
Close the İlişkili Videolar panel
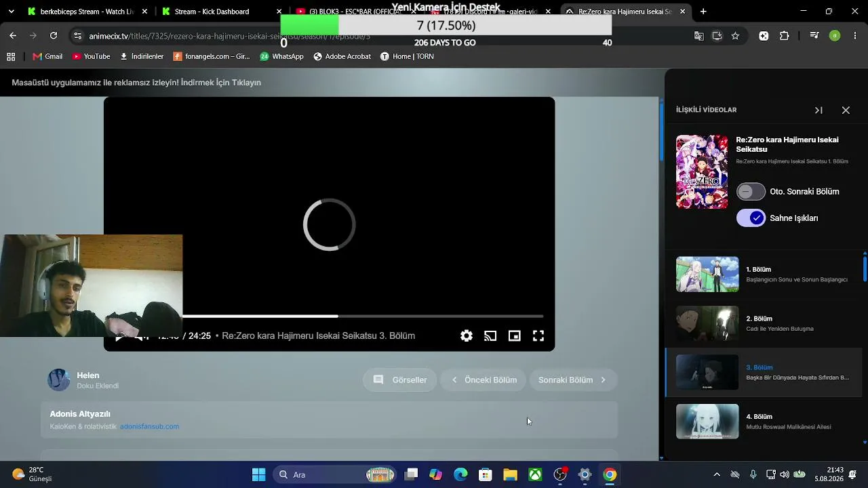coord(846,110)
